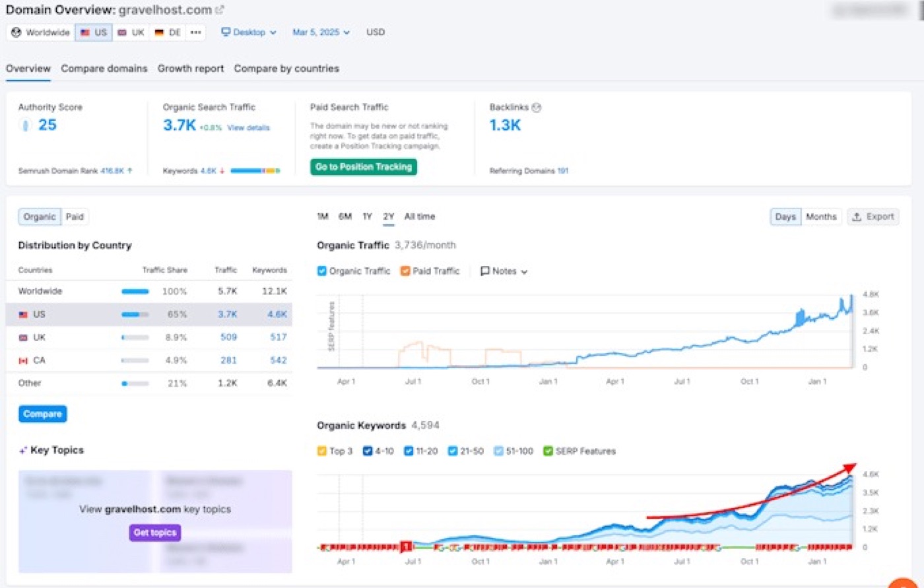
Task: Select the 6M time range
Action: pyautogui.click(x=345, y=216)
